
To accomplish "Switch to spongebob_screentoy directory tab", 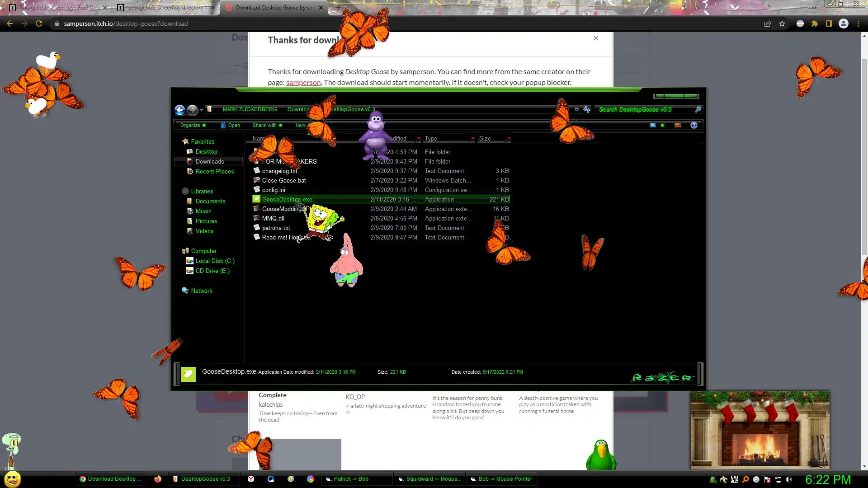I will [165, 8].
